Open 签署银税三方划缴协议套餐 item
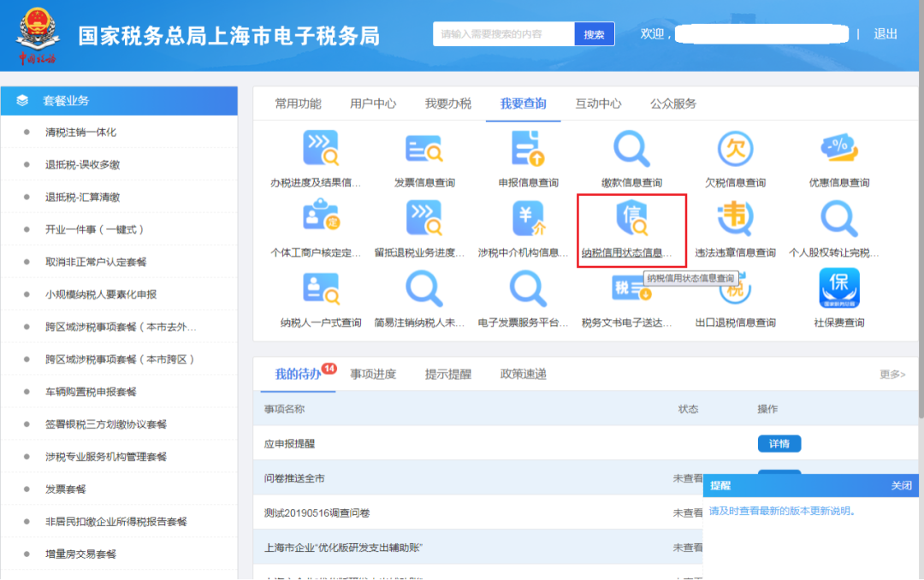 click(x=106, y=423)
